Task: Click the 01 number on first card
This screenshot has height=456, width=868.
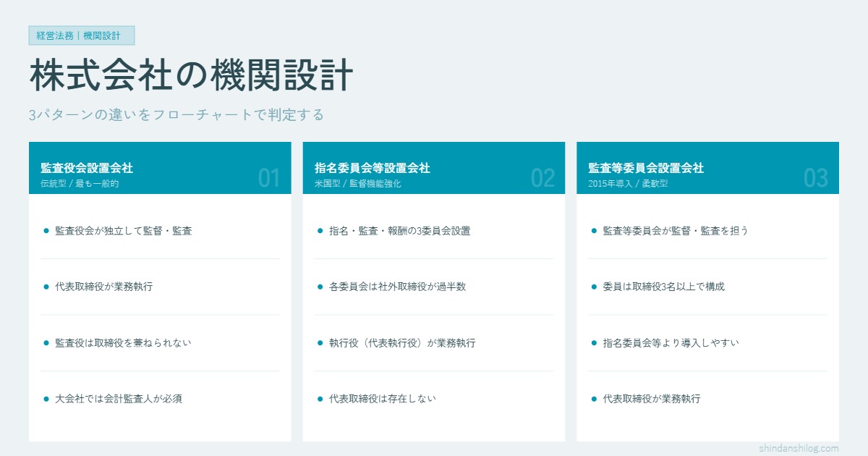Action: pos(268,178)
